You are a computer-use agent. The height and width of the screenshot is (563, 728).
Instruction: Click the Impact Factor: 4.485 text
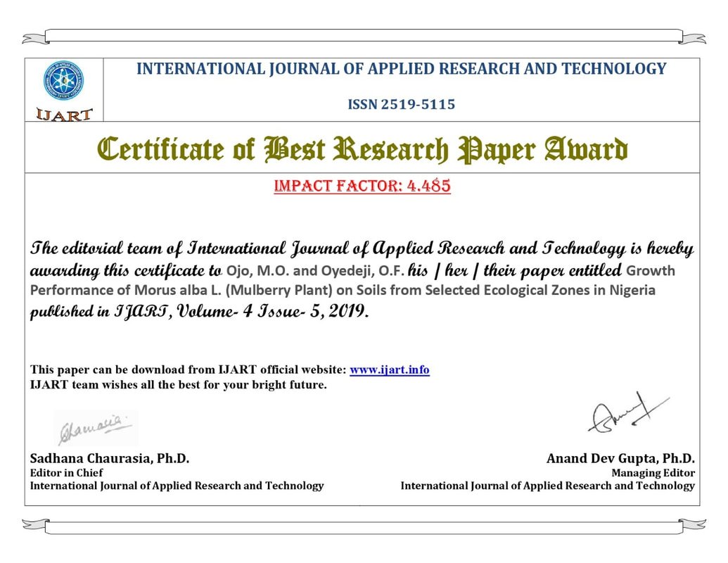pos(362,185)
